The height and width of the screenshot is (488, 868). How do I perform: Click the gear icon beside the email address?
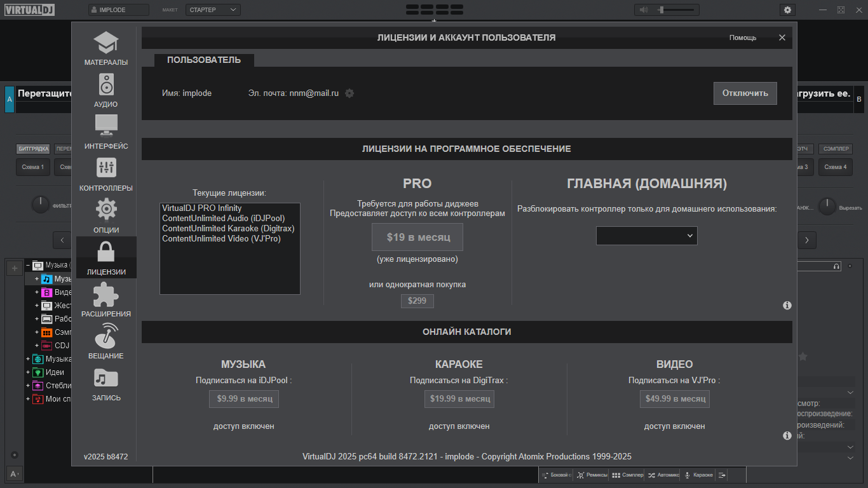click(349, 93)
